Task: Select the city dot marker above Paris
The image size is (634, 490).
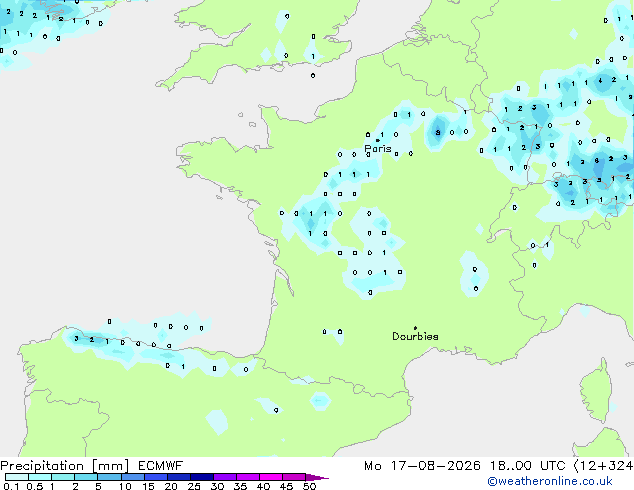Action: click(x=378, y=140)
